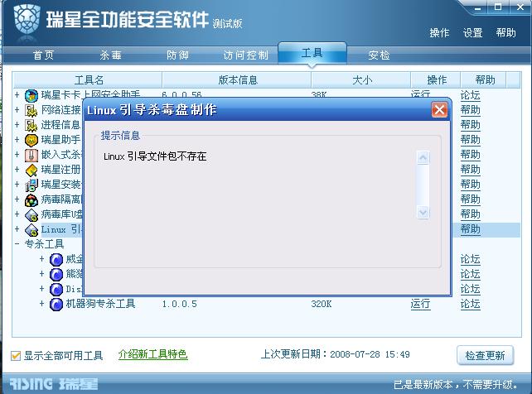Open the top-right 帮助 menu

point(505,33)
